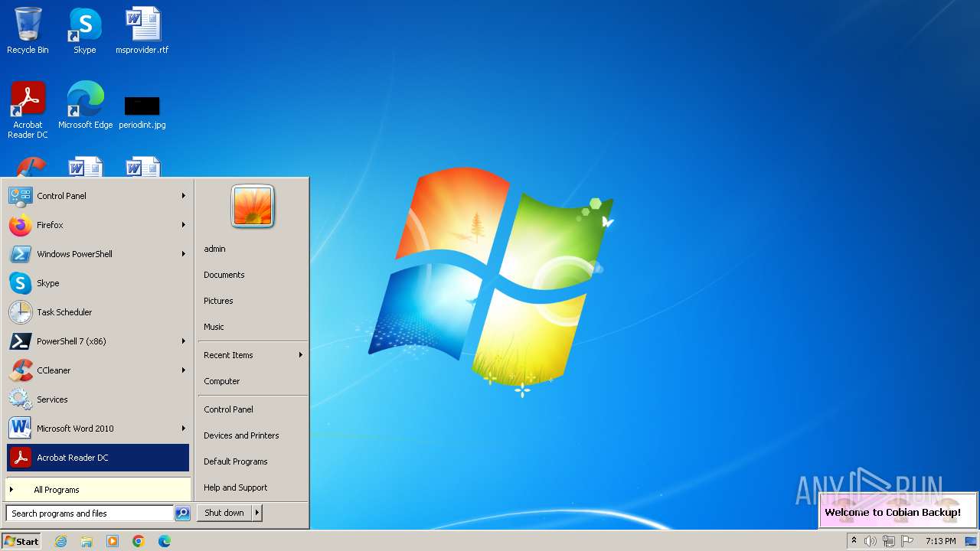Open File Explorer from taskbar

[87, 541]
